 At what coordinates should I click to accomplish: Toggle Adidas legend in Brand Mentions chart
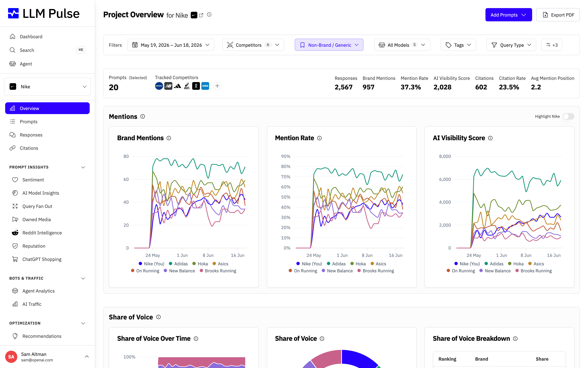coord(178,264)
